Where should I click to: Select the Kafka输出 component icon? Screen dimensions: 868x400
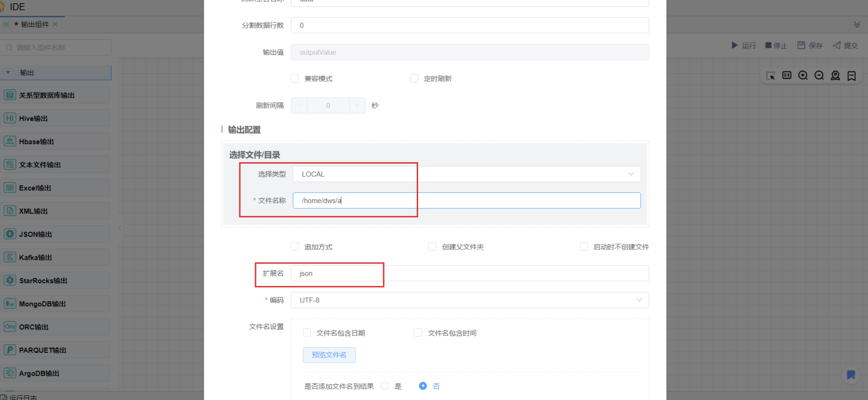coord(10,257)
